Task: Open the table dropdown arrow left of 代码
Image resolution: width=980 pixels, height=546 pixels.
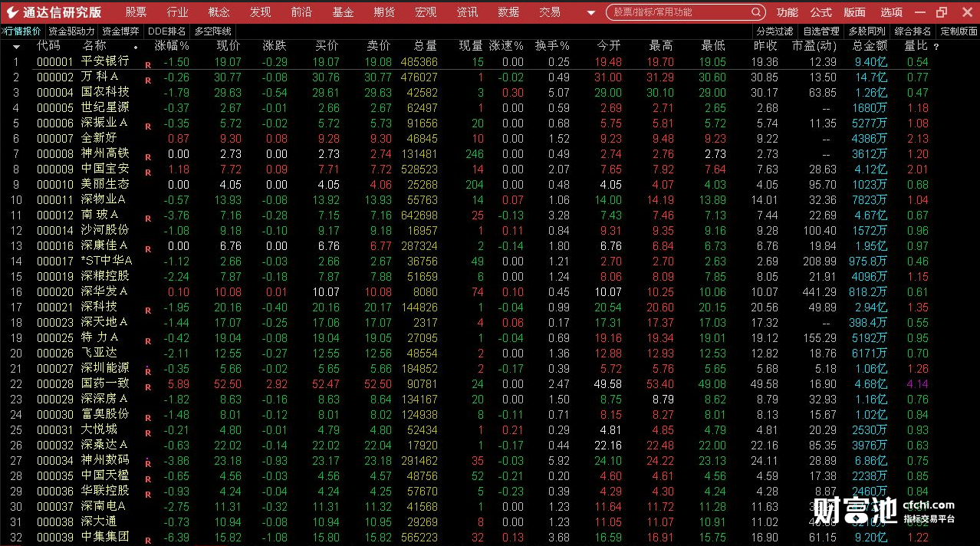Action: (x=16, y=47)
